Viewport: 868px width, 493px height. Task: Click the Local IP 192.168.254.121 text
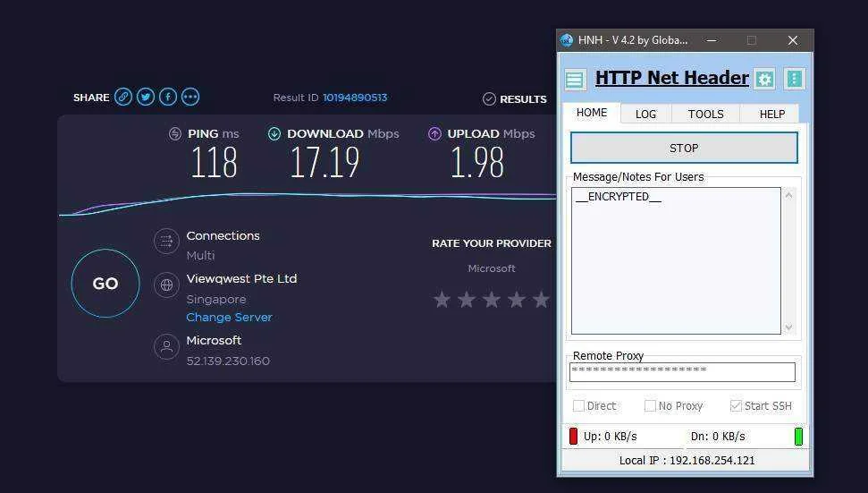point(687,460)
